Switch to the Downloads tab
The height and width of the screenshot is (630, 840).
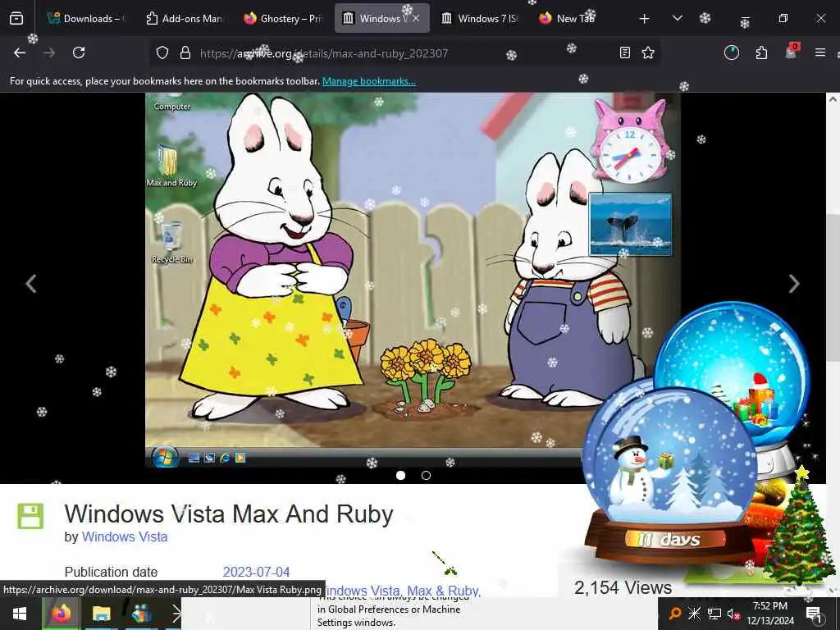[x=85, y=18]
